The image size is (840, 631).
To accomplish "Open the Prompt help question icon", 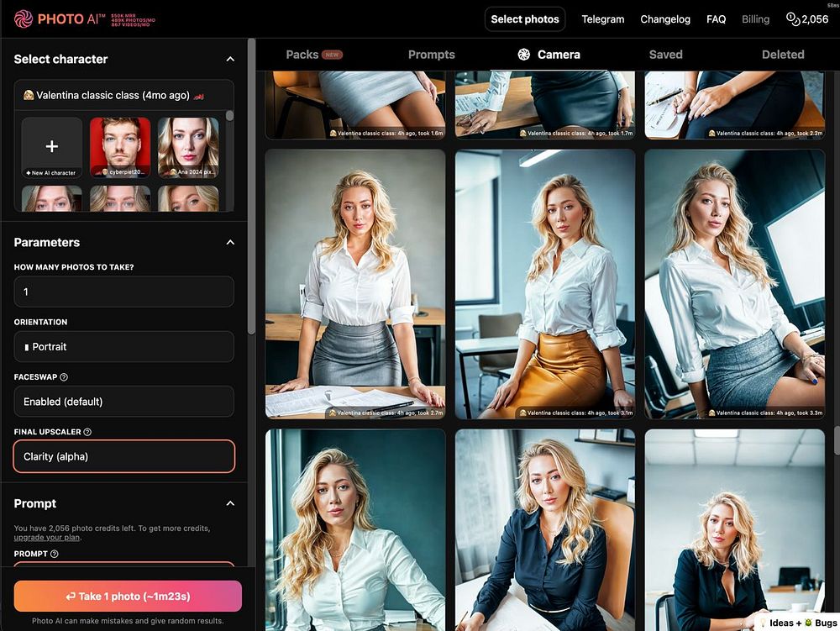I will click(54, 554).
